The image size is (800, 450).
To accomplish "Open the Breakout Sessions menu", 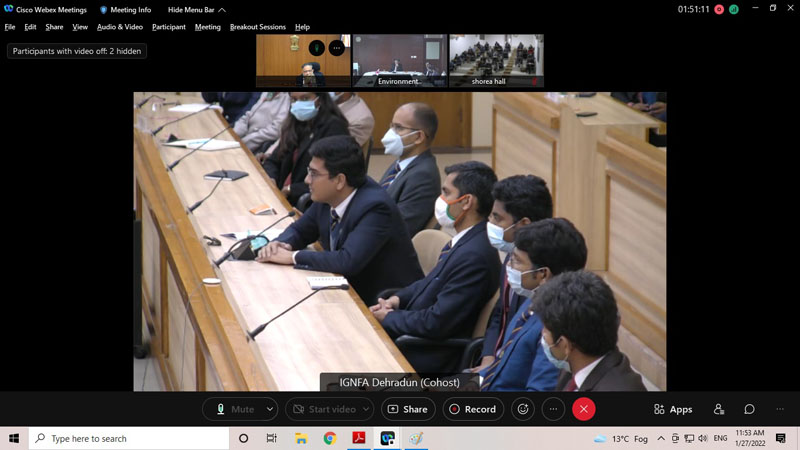I will click(x=257, y=27).
